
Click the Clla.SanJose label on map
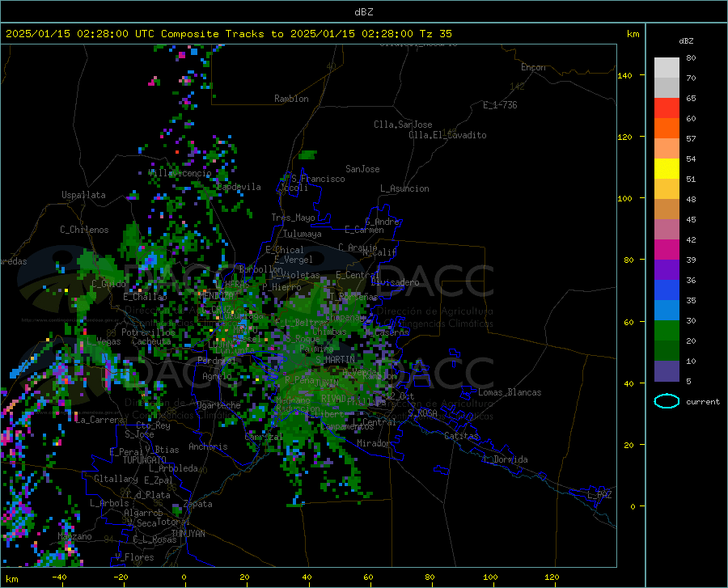403,125
